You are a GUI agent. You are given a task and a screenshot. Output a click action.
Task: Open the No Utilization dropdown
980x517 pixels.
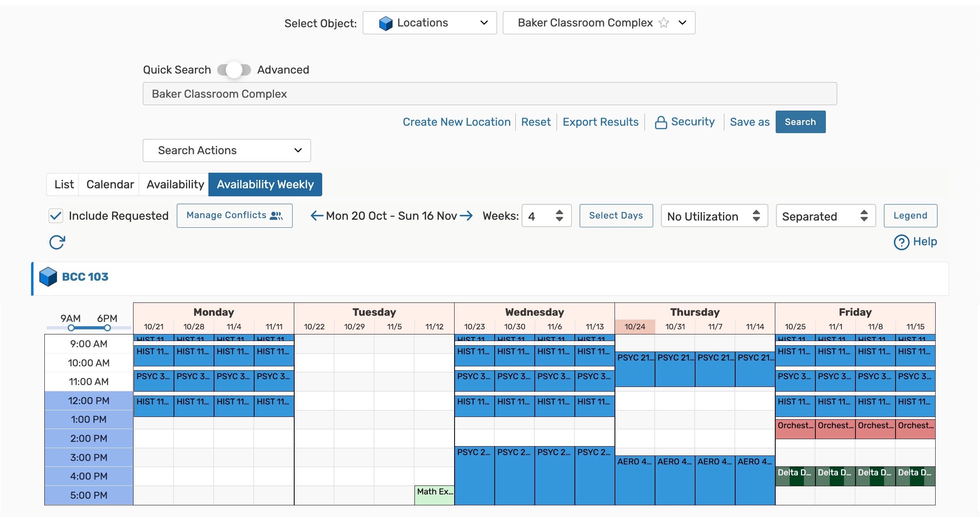coord(714,216)
